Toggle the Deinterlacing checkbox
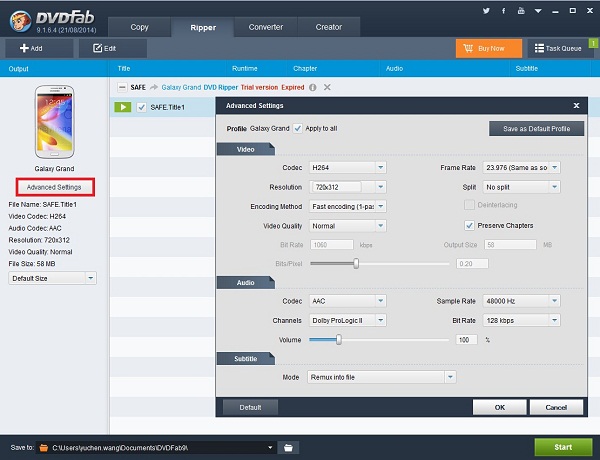 (x=469, y=205)
